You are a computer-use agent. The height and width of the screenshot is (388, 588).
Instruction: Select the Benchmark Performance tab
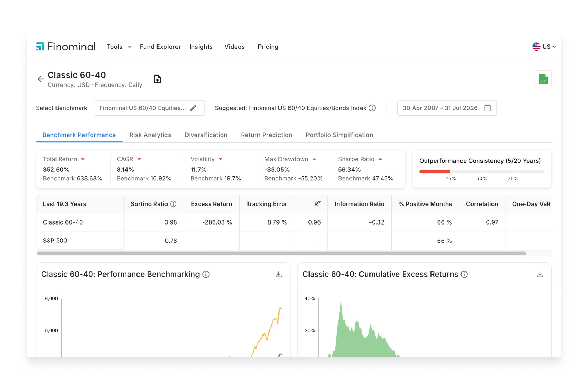pos(79,135)
